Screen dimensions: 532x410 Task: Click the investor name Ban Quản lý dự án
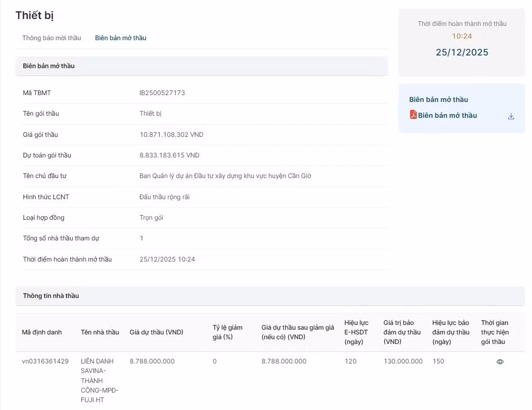tap(225, 176)
